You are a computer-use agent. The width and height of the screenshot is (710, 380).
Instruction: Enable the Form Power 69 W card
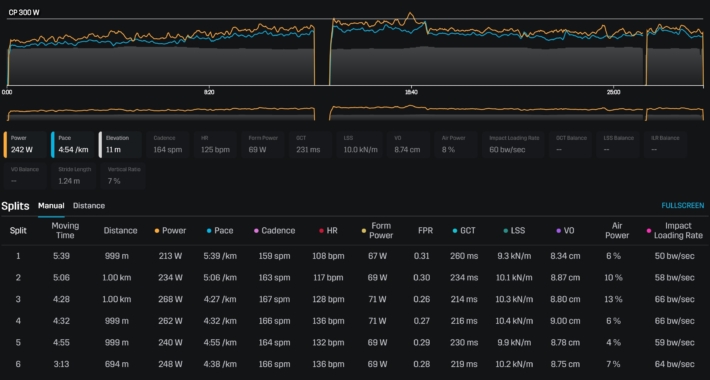[264, 144]
